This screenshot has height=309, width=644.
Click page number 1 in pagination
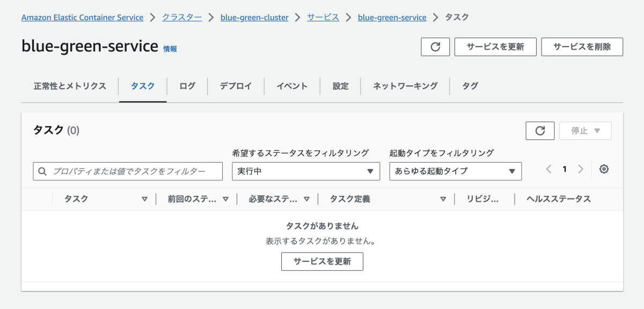click(x=564, y=170)
